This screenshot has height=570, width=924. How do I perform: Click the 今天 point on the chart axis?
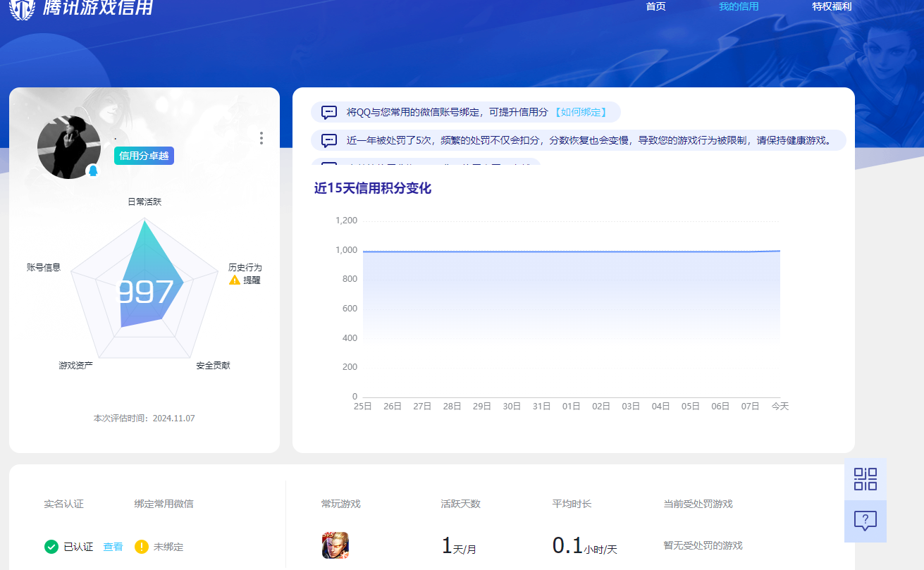[x=780, y=407]
